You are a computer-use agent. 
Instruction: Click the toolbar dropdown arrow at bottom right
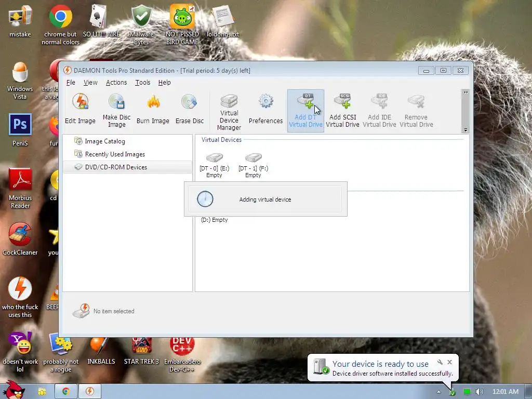click(466, 129)
